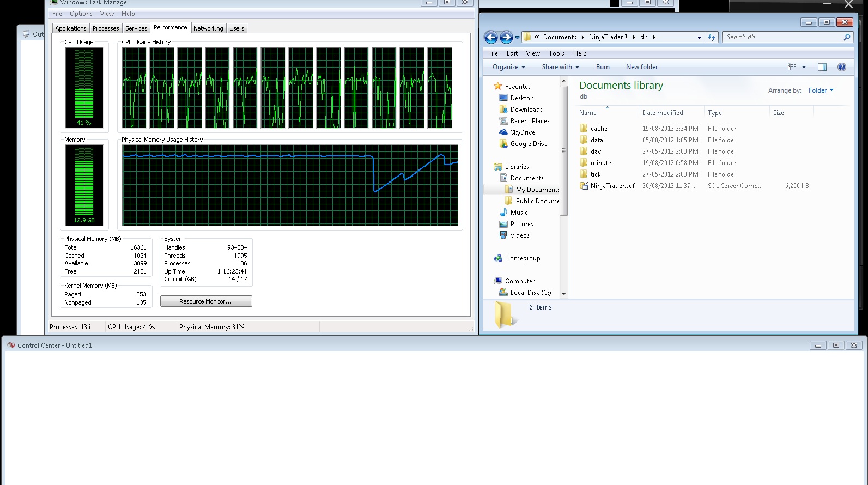
Task: Open the Arrange by Folder dropdown
Action: tap(821, 90)
